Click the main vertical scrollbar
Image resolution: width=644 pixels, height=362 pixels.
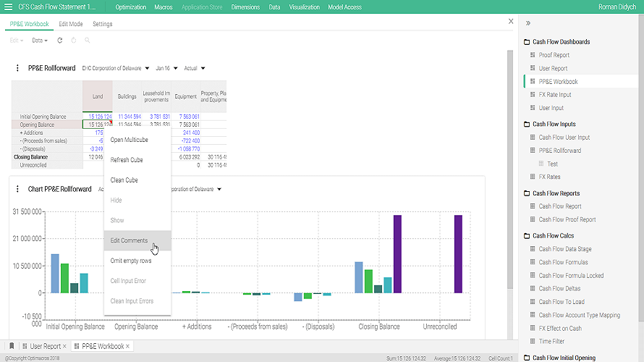(x=510, y=169)
